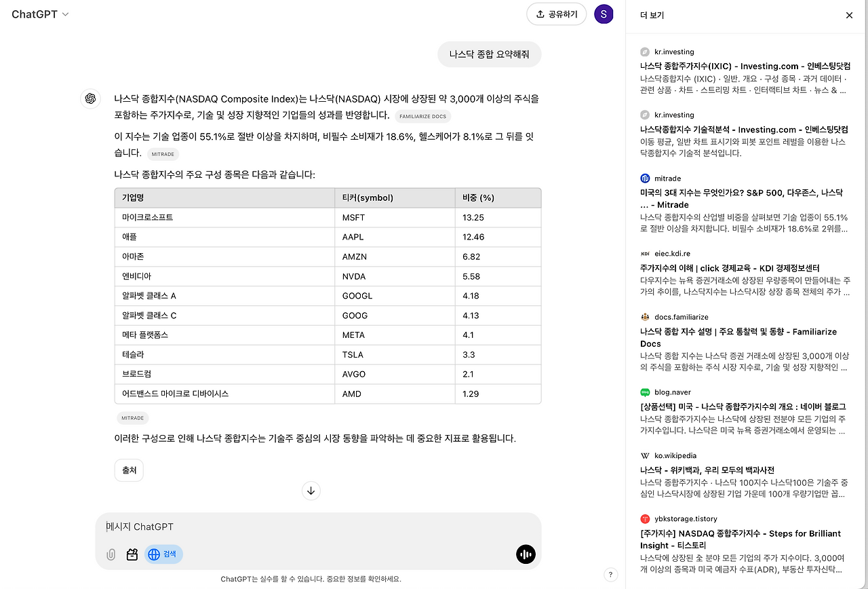Open the ChatGPT model selector dropdown
868x589 pixels.
(x=40, y=14)
